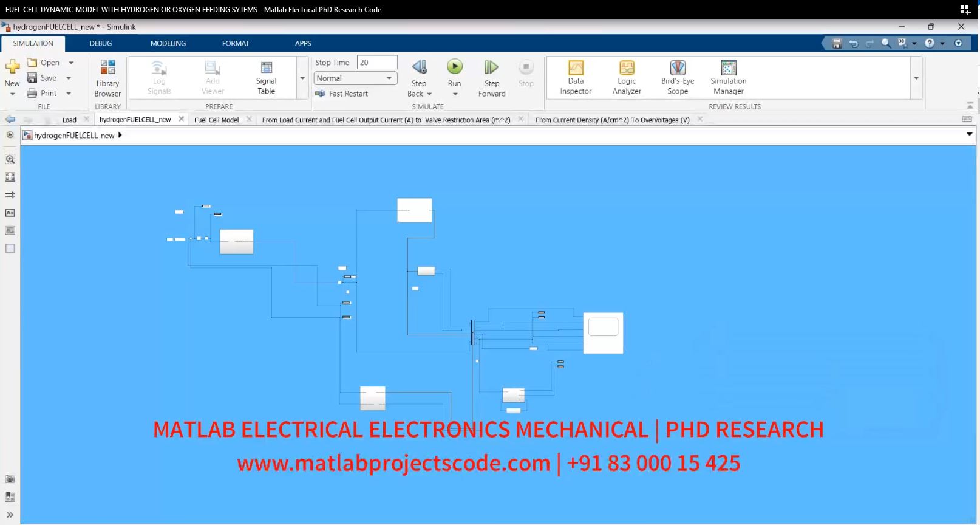Expand the Save dropdown arrow
The image size is (980, 525).
tap(69, 78)
